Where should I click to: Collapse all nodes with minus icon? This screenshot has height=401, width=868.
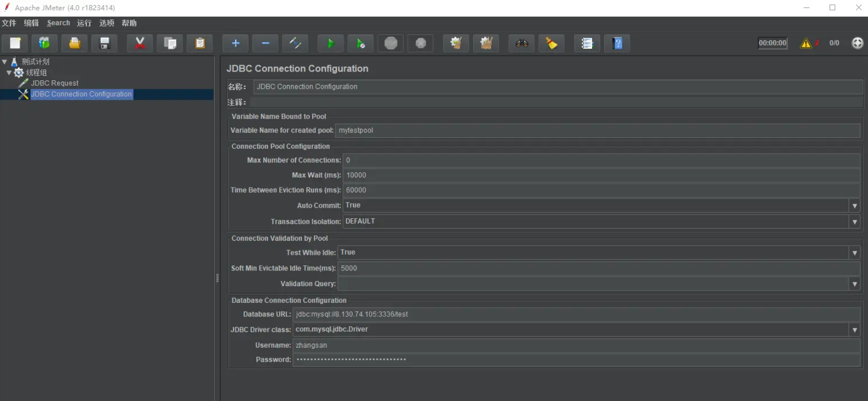(x=265, y=43)
